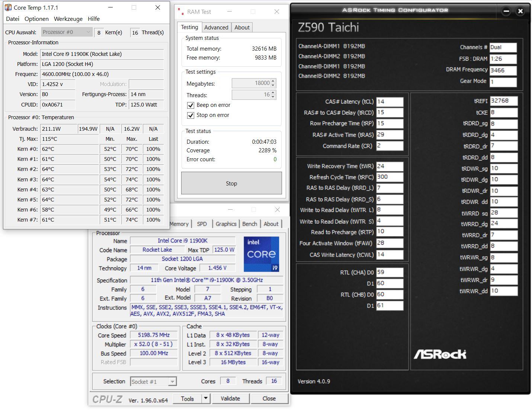Click the RAS# to CAS# Delay (tRCD) field
The image size is (532, 410).
click(x=390, y=112)
